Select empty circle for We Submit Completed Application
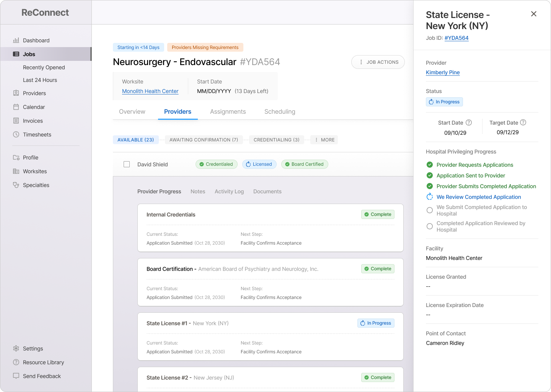This screenshot has width=551, height=392. coord(430,210)
